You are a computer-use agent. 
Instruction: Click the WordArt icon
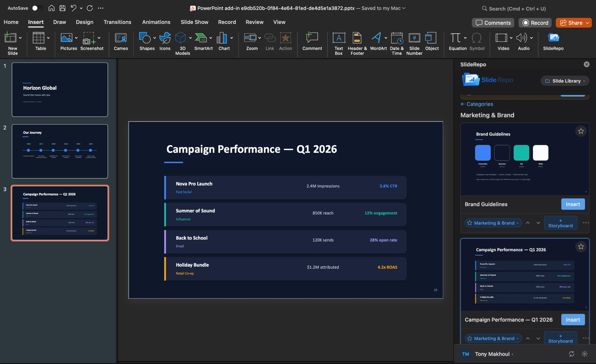pos(376,38)
